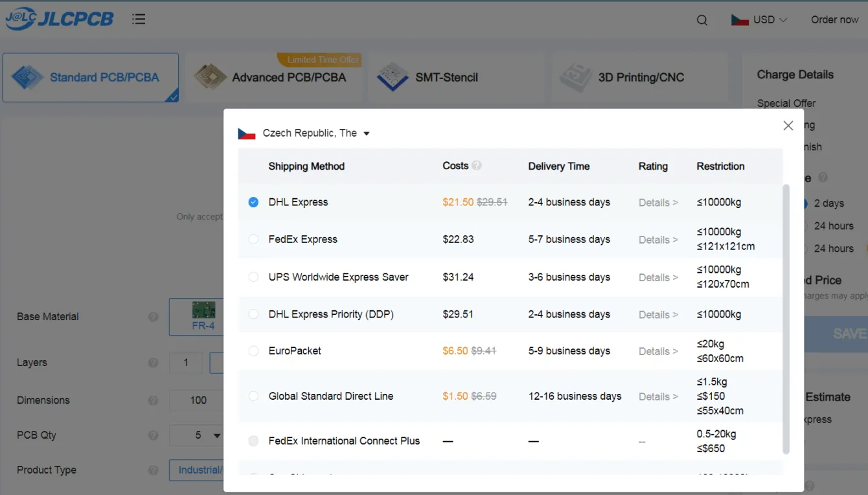Click the dialog vertical scrollbar
This screenshot has width=868, height=495.
click(x=786, y=319)
